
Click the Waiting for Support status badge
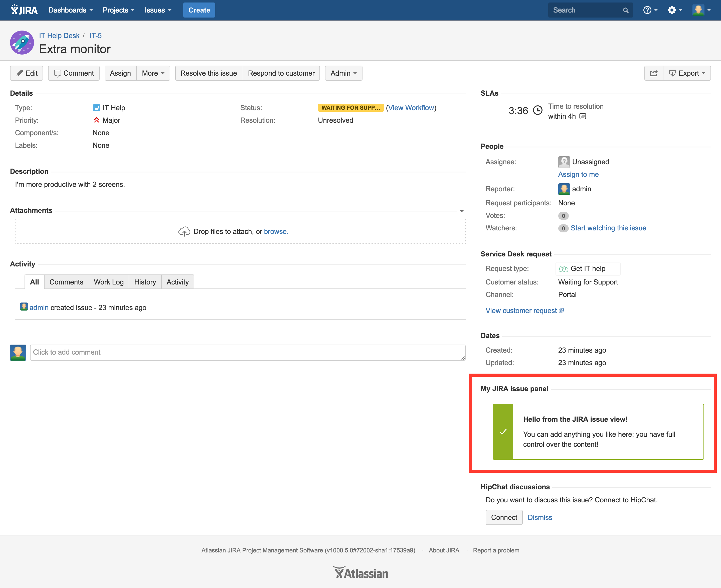(x=350, y=108)
